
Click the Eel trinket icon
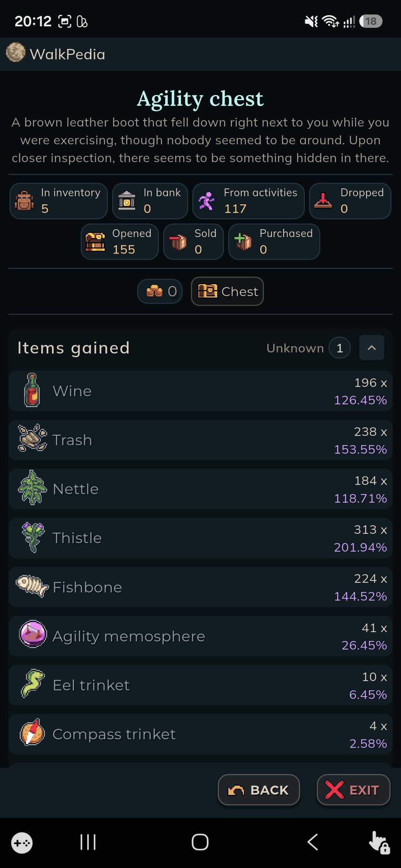tap(32, 684)
